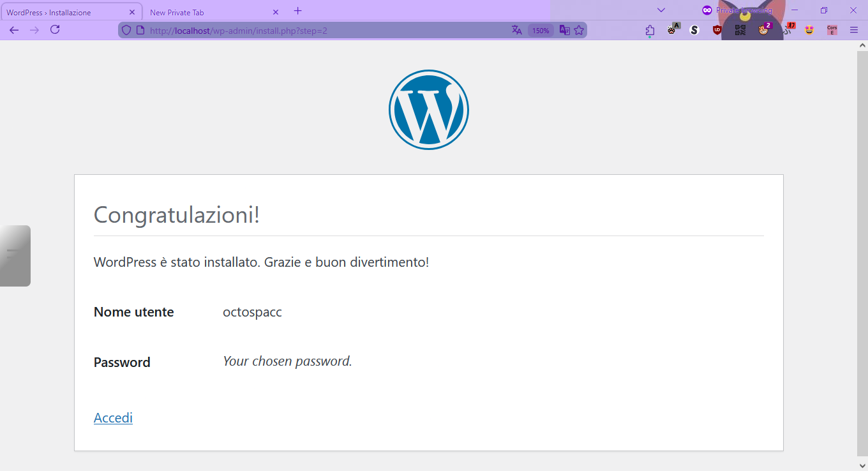Click the QR code extension icon

pyautogui.click(x=739, y=29)
